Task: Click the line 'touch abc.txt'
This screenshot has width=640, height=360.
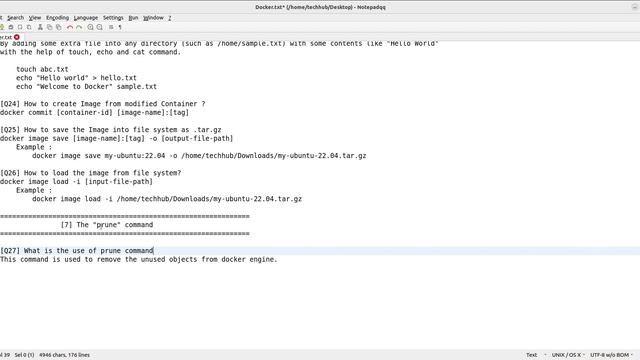Action: coord(42,69)
